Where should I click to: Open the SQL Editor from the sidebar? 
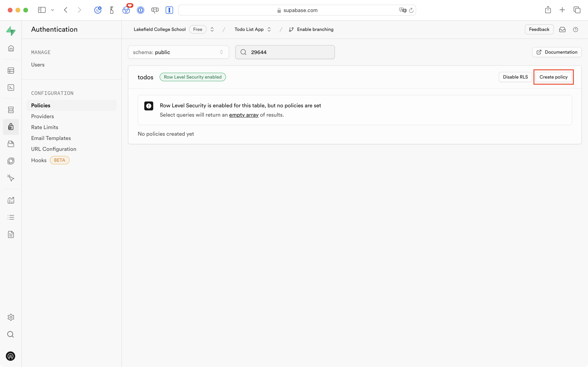coord(11,87)
